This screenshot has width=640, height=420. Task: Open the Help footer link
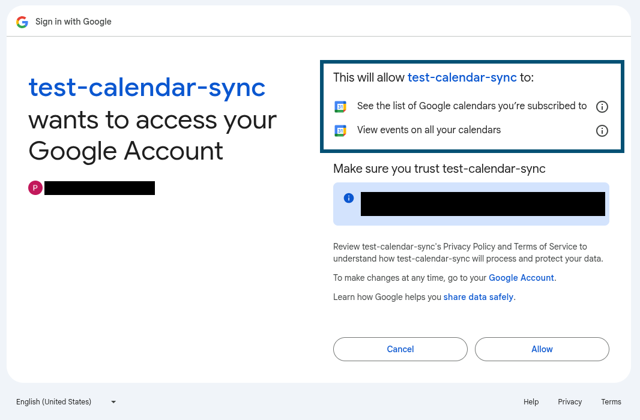531,402
